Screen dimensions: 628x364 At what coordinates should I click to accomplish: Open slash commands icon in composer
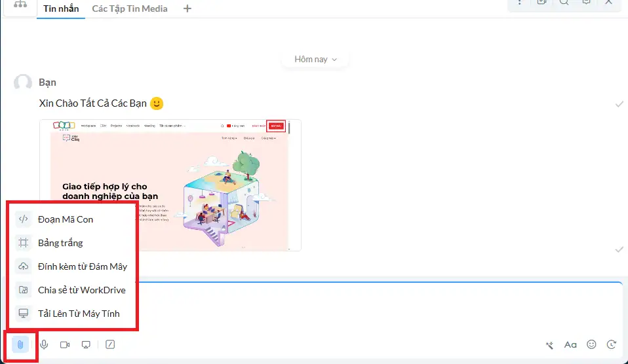pos(110,344)
